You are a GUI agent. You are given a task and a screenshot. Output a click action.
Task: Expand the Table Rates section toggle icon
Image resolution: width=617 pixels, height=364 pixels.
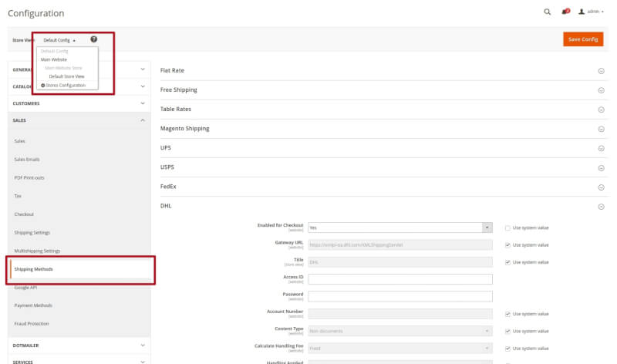[601, 110]
